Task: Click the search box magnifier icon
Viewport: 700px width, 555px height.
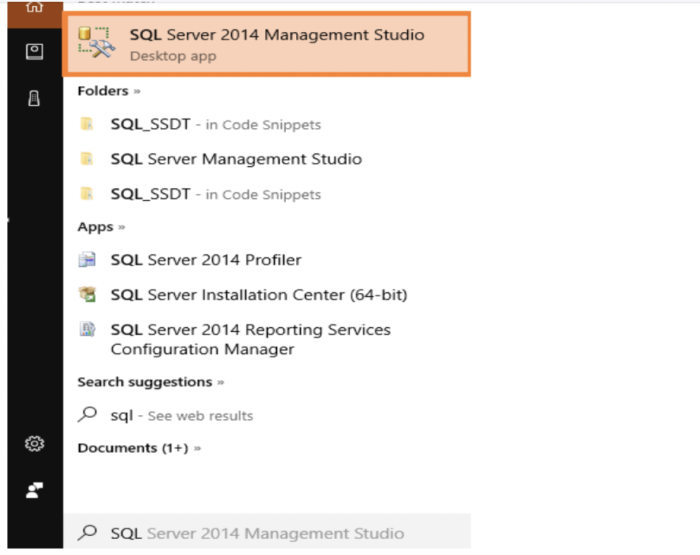Action: click(87, 532)
